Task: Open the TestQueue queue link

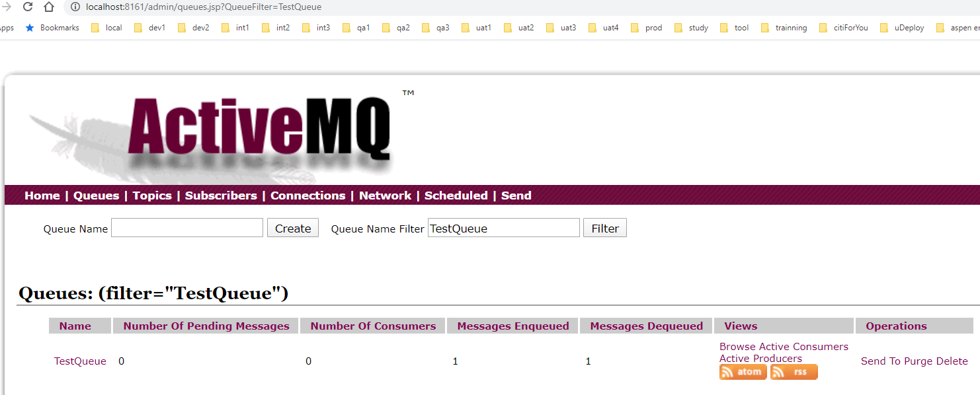Action: [80, 361]
